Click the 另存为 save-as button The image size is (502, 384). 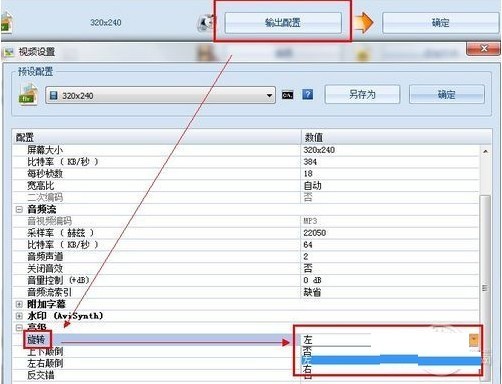point(362,94)
